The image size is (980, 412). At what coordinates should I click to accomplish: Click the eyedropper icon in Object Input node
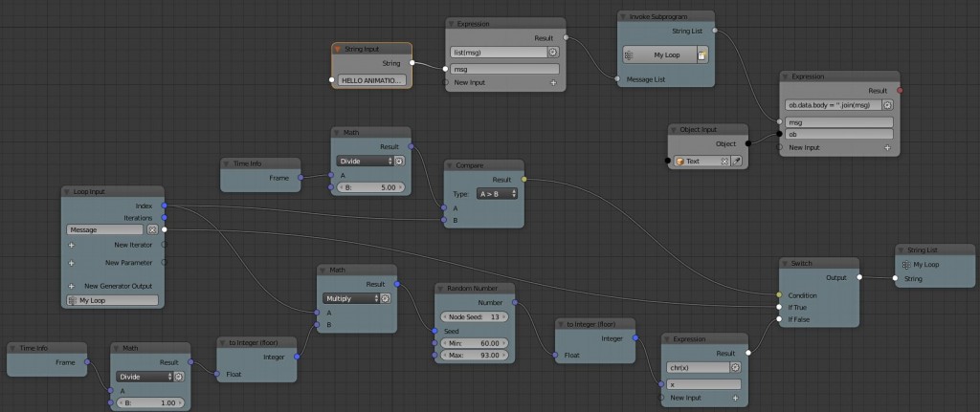coord(738,162)
